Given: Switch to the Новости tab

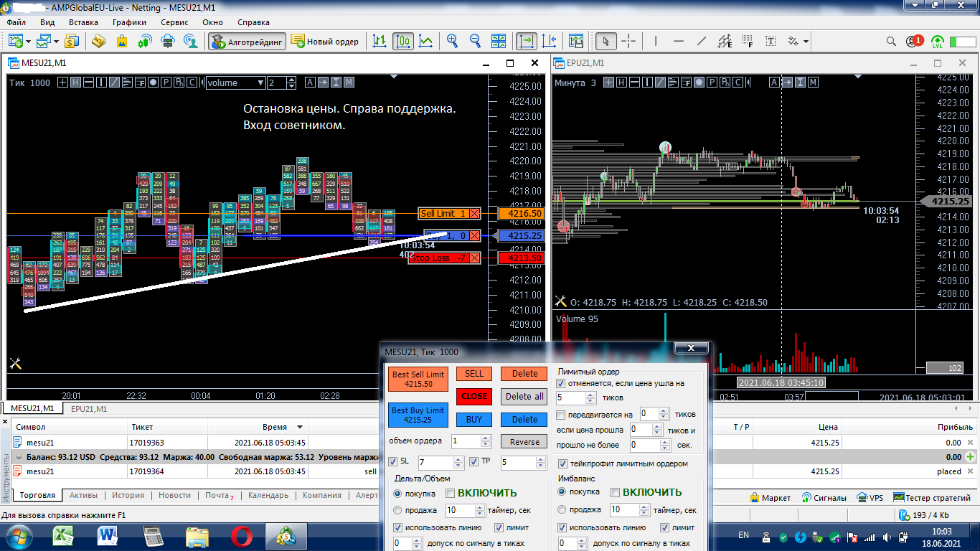Looking at the screenshot, I should pos(175,495).
